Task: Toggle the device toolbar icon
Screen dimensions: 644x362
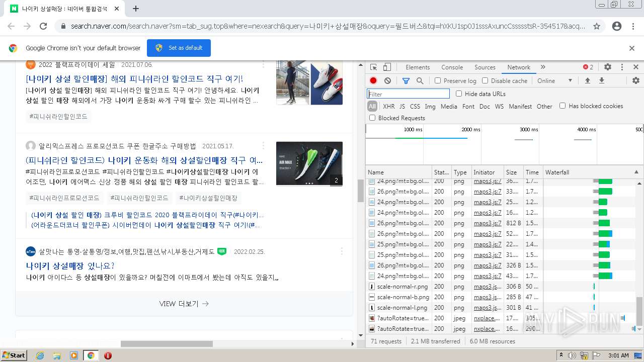Action: click(387, 67)
